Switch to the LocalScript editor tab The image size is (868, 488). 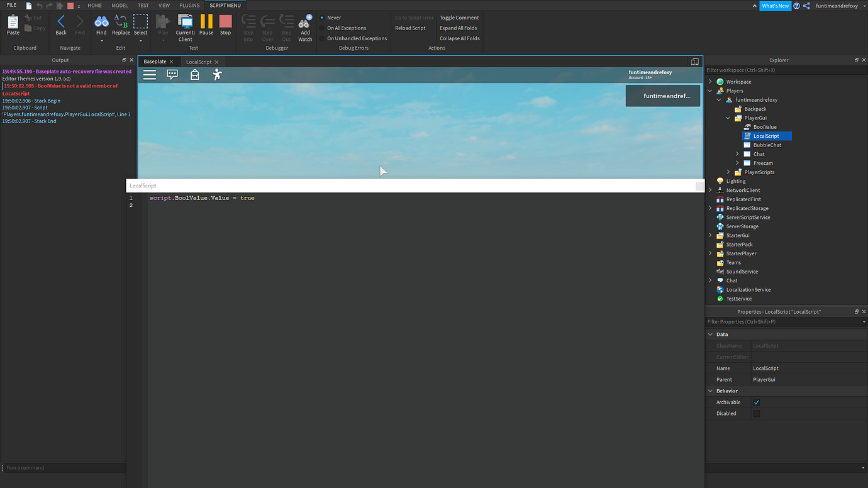click(x=199, y=61)
